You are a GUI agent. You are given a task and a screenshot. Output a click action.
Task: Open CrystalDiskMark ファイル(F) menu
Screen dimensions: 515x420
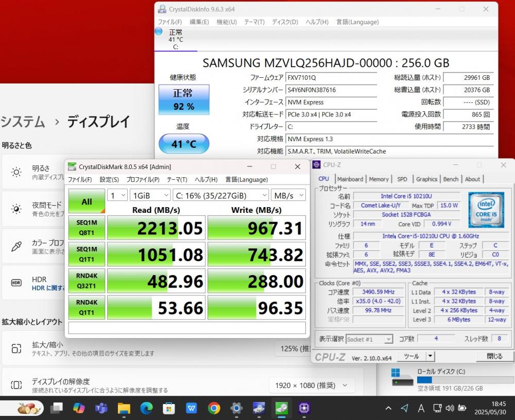[x=79, y=179]
